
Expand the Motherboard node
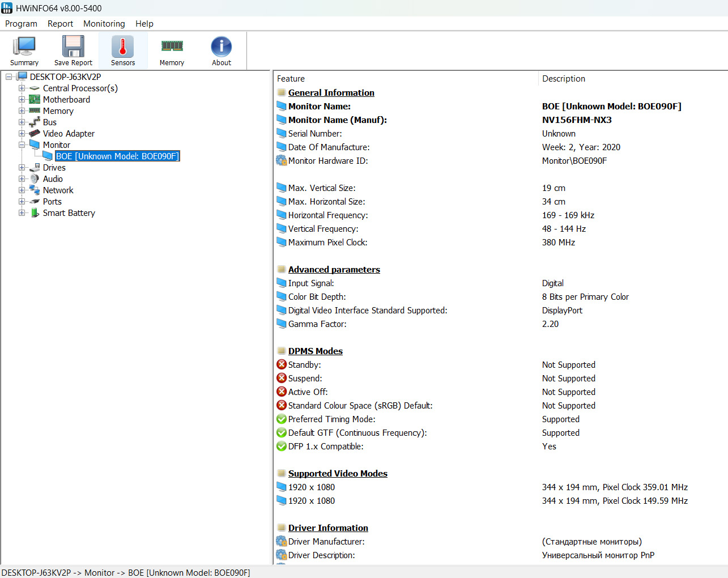pos(22,99)
